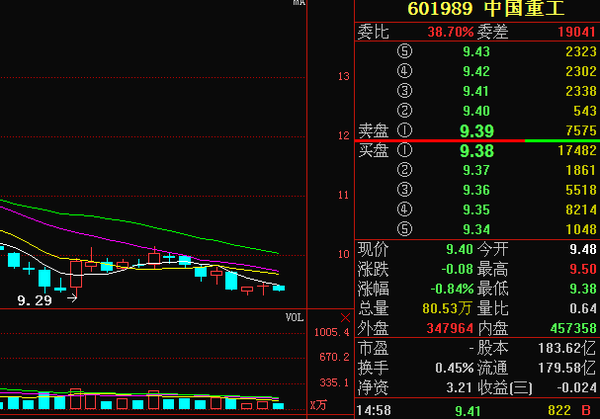600x419 pixels.
Task: Click the circled 3 sell-level icon beside 9.41
Action: click(x=404, y=91)
